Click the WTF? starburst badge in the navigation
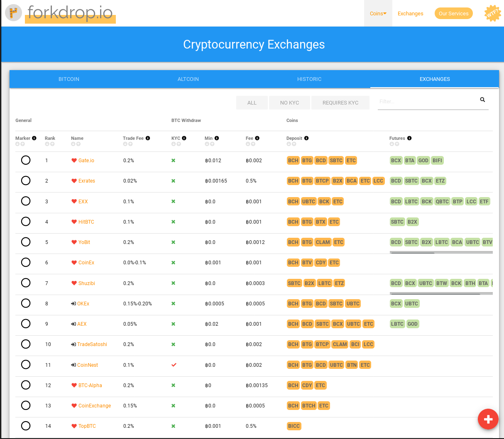Viewport: 504px width, 439px height. (492, 13)
